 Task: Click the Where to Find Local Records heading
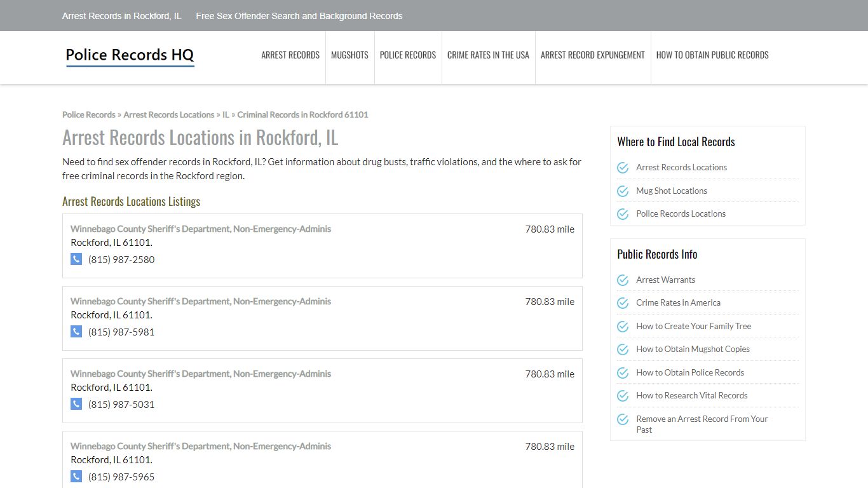(x=676, y=142)
